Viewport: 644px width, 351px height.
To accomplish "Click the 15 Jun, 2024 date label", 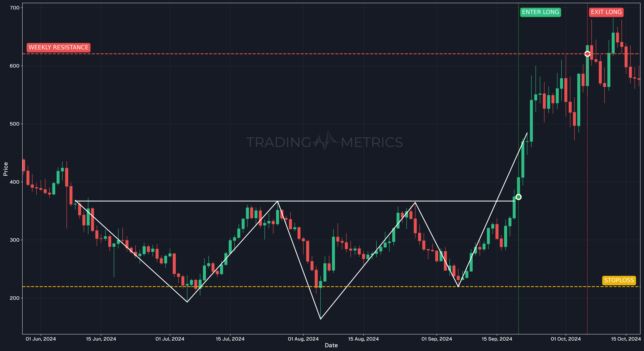I will point(101,339).
